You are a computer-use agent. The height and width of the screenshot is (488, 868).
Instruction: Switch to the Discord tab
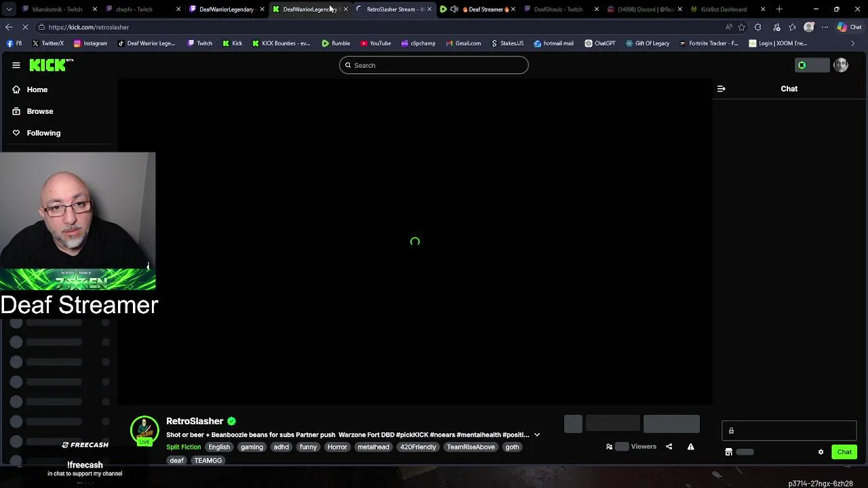644,9
